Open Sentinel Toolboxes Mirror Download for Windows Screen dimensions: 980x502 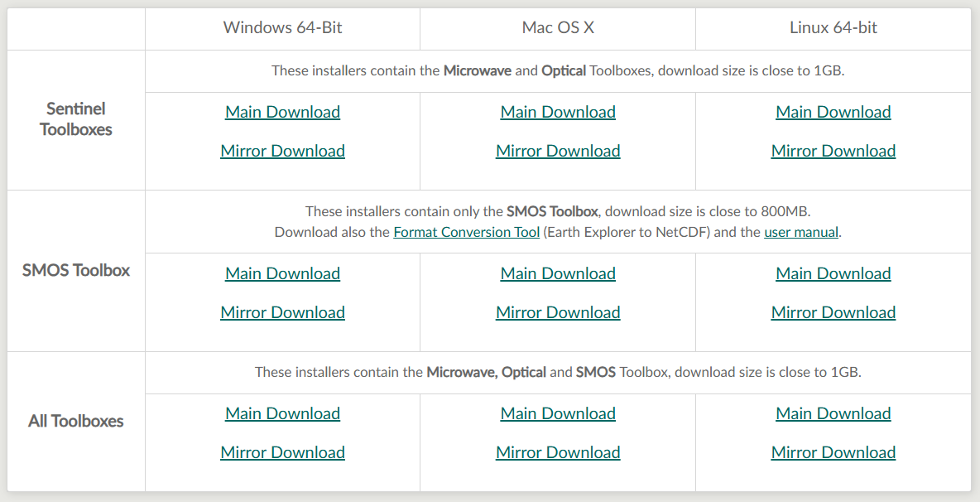[x=282, y=151]
